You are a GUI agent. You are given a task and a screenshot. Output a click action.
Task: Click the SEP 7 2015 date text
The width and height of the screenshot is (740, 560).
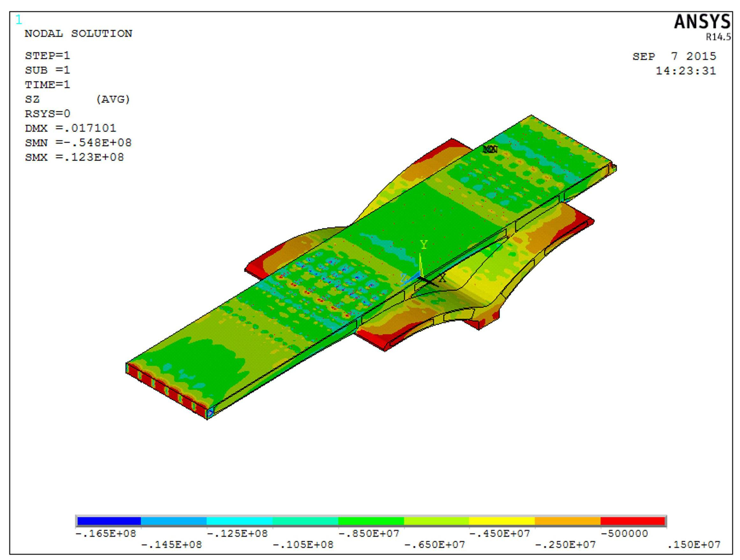pos(674,56)
